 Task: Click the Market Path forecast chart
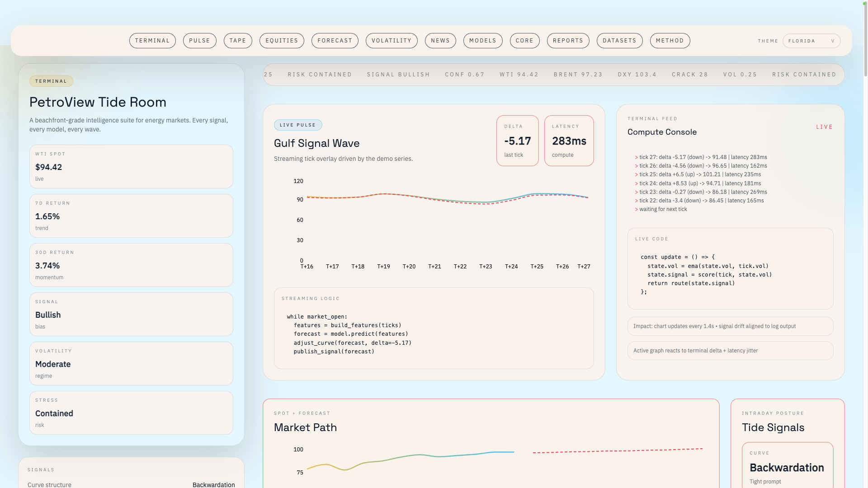(491, 465)
